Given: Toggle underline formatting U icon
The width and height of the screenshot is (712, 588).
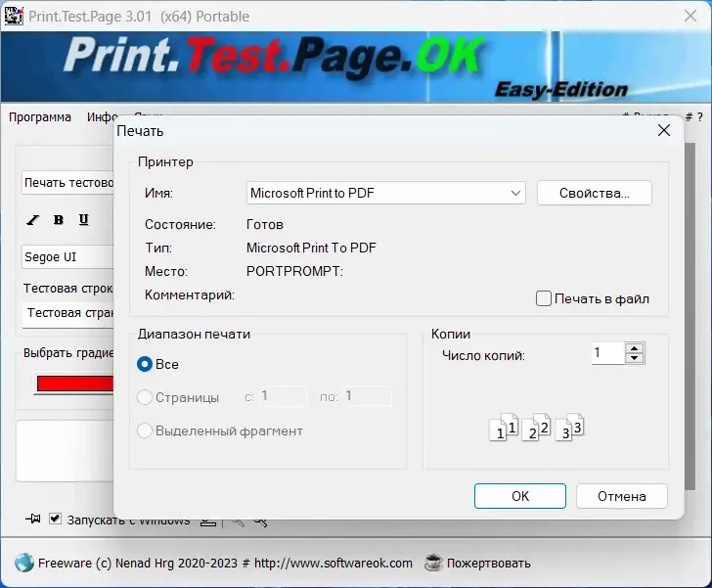Looking at the screenshot, I should click(x=83, y=220).
